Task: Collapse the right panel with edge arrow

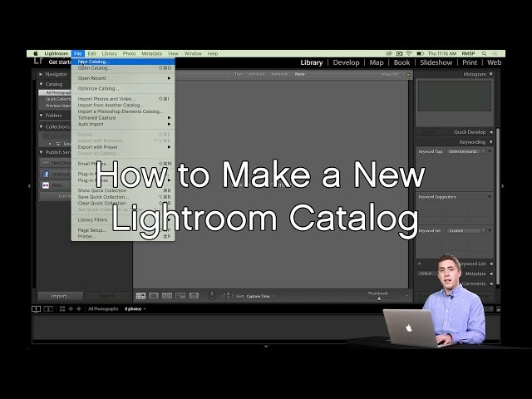Action: (502, 186)
